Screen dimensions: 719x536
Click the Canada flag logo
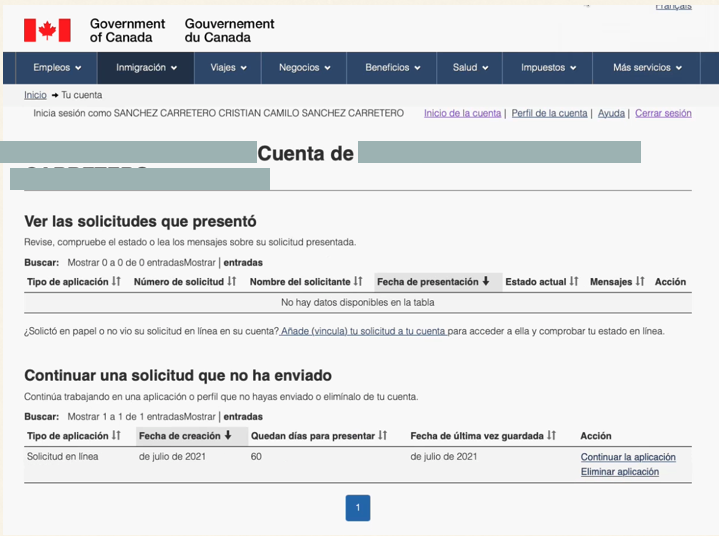[x=47, y=30]
